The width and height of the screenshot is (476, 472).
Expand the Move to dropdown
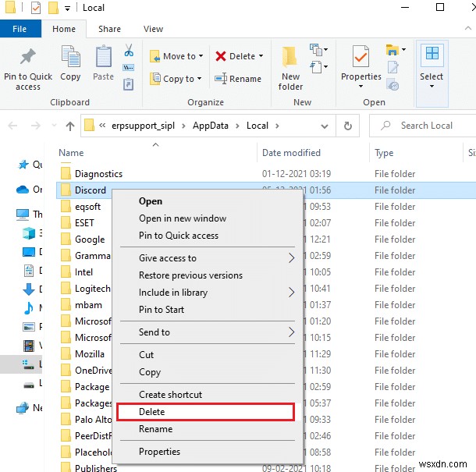[x=201, y=56]
